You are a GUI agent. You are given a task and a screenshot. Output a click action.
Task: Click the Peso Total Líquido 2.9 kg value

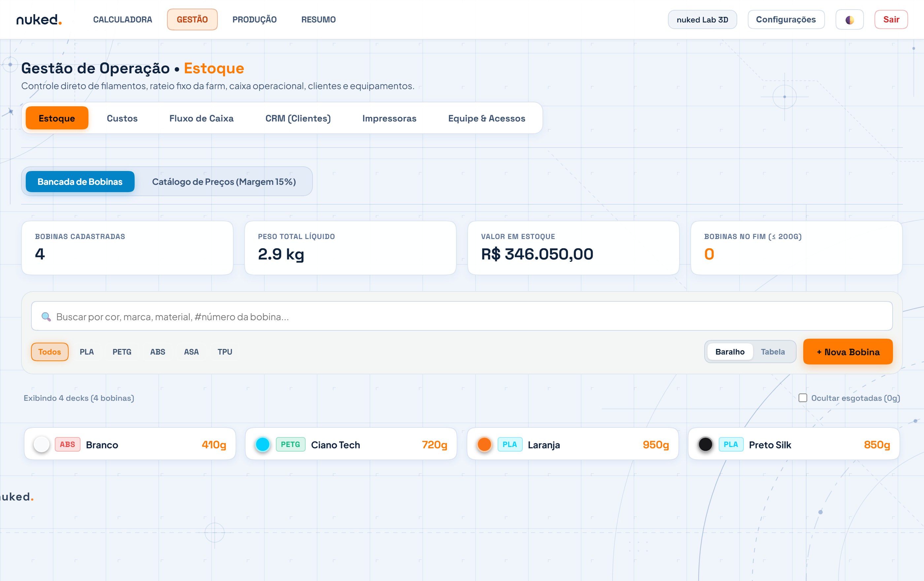coord(281,254)
